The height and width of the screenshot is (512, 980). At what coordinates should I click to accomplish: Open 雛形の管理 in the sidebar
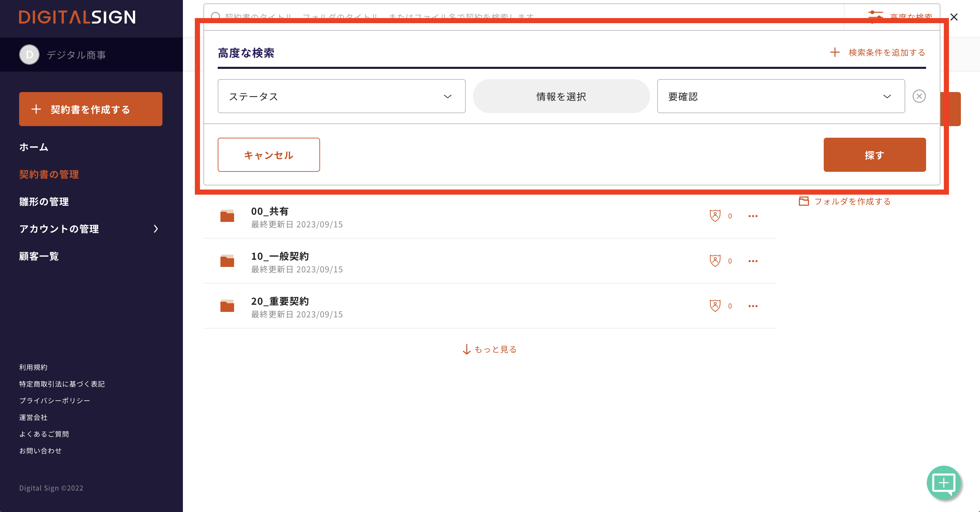pos(44,201)
